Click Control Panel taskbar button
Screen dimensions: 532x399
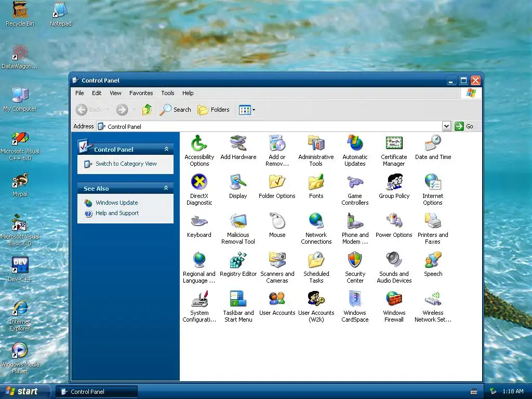[96, 392]
